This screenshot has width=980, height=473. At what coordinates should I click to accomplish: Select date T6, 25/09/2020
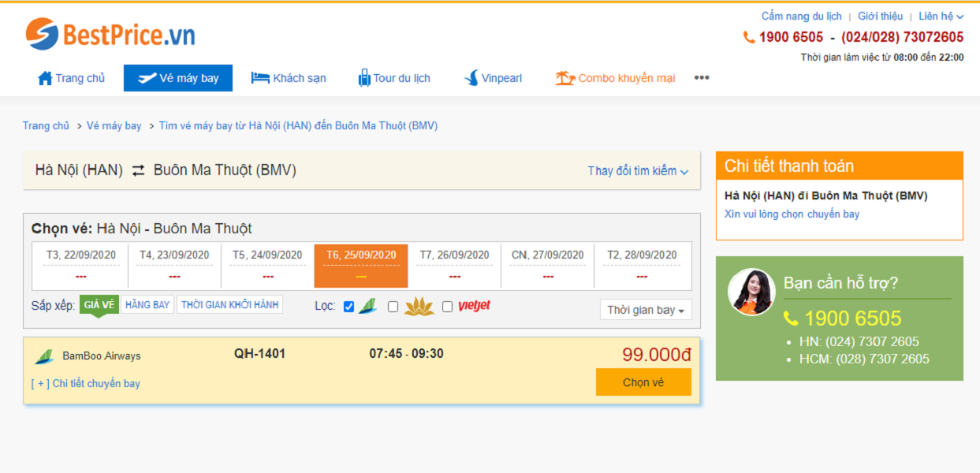pos(361,266)
